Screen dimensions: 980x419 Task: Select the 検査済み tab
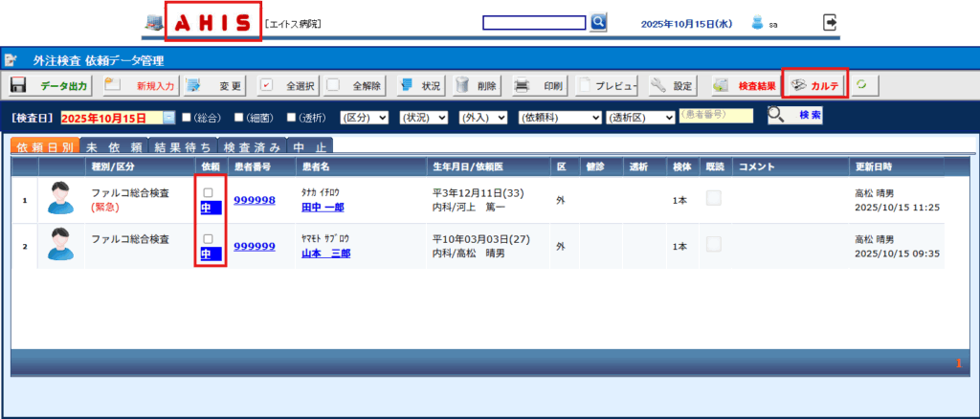252,147
